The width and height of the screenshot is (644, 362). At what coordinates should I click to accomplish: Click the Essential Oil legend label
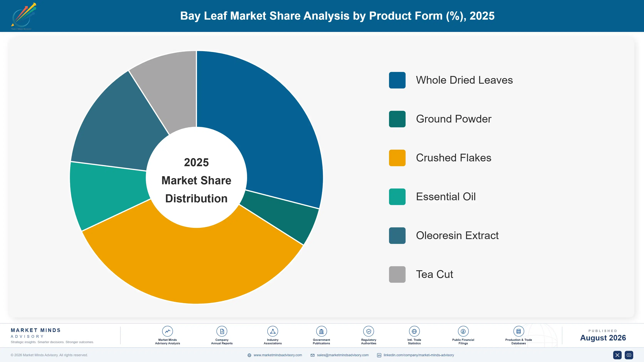[446, 197]
